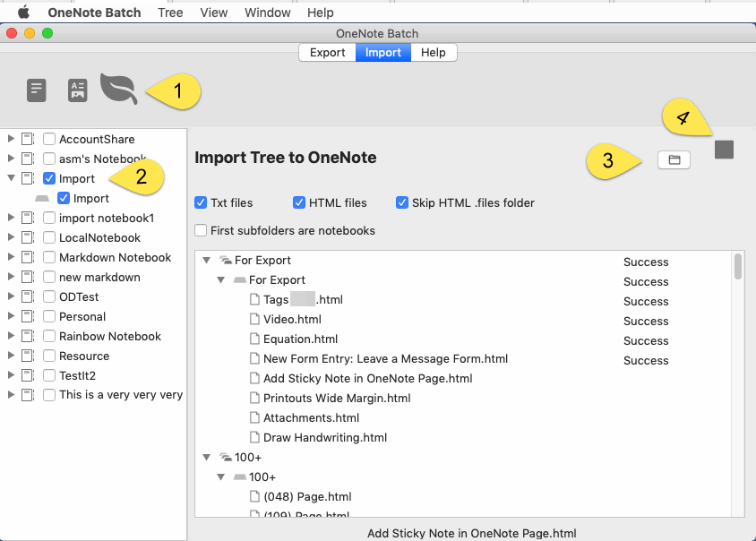756x541 pixels.
Task: Collapse the Import notebook
Action: (11, 178)
